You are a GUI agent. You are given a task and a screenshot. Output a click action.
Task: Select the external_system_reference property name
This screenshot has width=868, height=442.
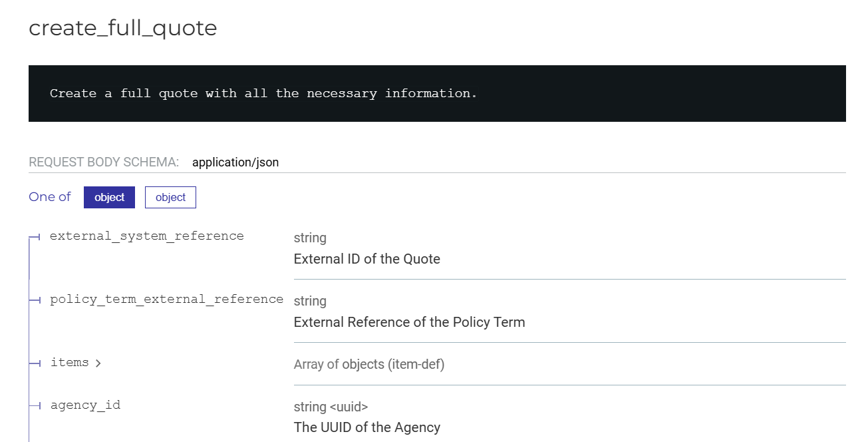(x=146, y=236)
